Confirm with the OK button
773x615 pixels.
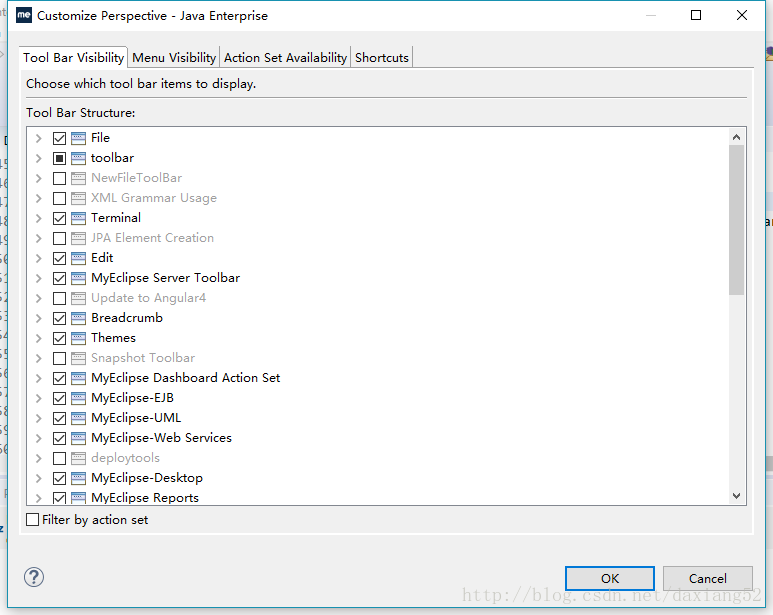click(x=610, y=578)
